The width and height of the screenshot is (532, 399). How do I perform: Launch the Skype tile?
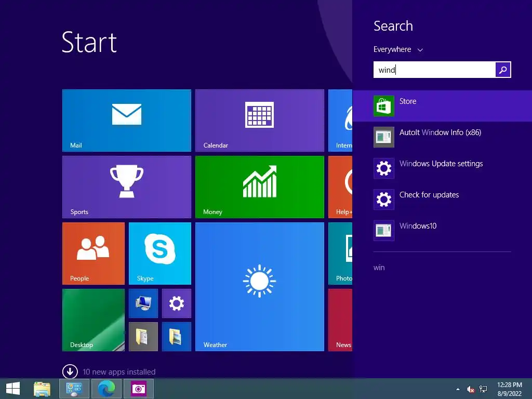click(x=160, y=254)
